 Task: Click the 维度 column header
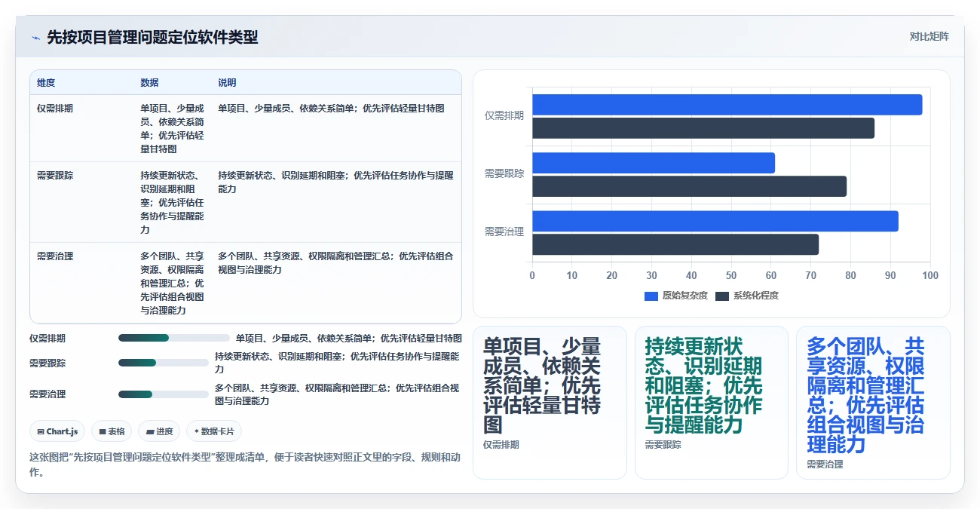(x=46, y=83)
